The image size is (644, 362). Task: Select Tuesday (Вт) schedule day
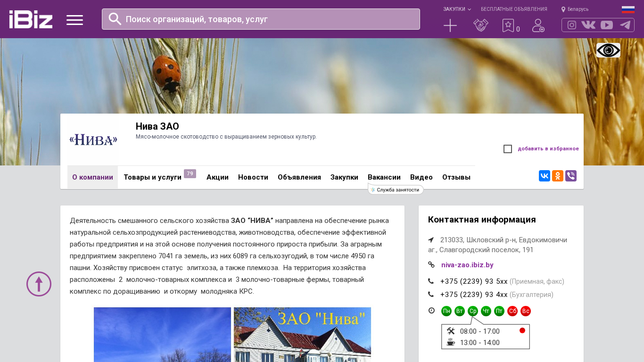pos(460,311)
